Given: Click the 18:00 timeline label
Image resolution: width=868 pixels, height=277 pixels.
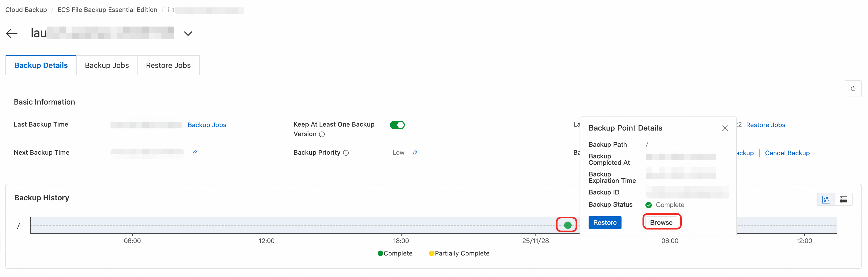Looking at the screenshot, I should coord(401,241).
